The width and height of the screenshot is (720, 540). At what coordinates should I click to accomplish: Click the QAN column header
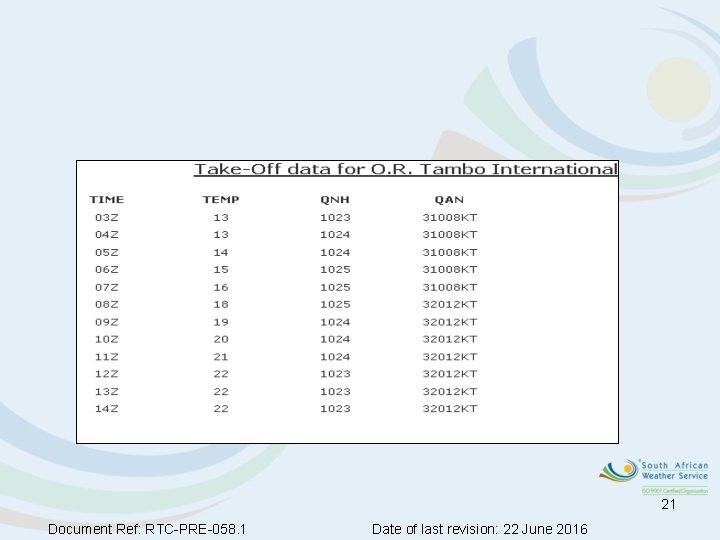coord(449,200)
